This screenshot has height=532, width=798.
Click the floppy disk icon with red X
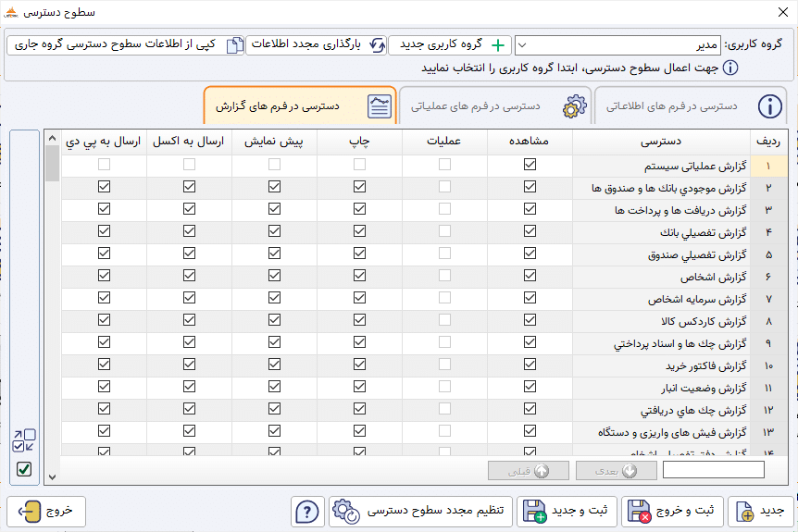(x=639, y=511)
